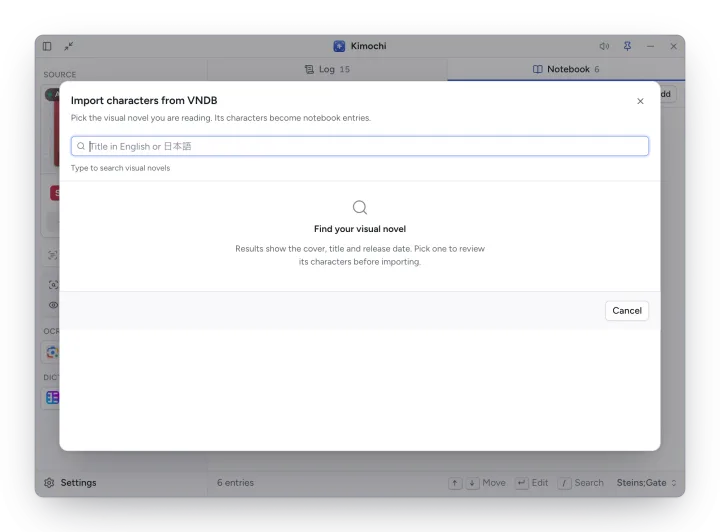This screenshot has width=720, height=532.
Task: Open Settings at the bottom left
Action: coord(70,482)
